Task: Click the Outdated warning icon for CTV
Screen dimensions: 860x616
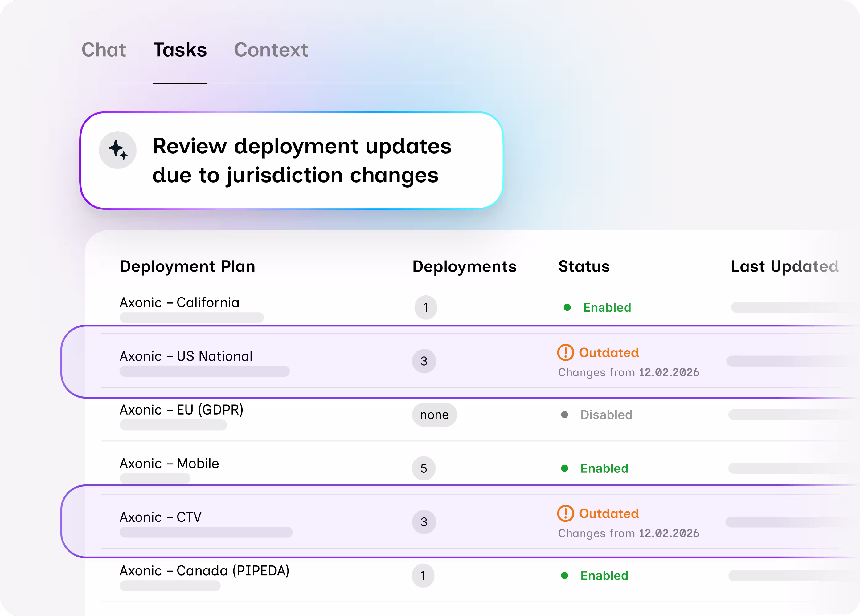Action: tap(565, 513)
